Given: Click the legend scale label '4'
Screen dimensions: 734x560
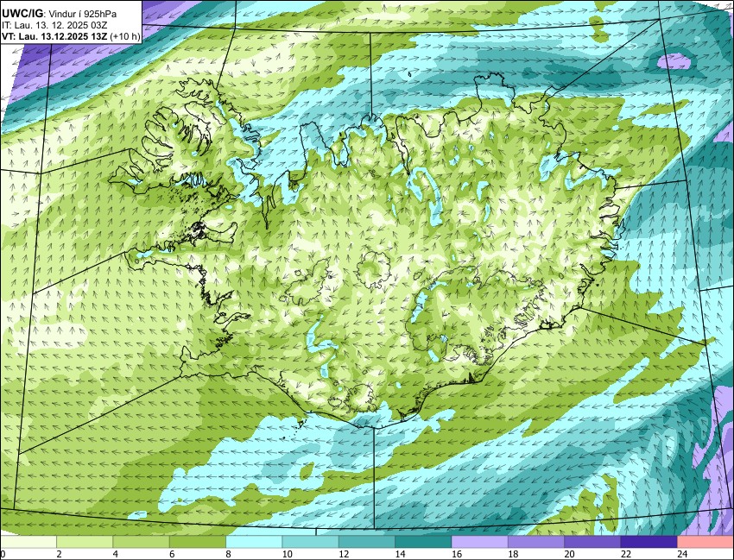Looking at the screenshot, I should (115, 554).
